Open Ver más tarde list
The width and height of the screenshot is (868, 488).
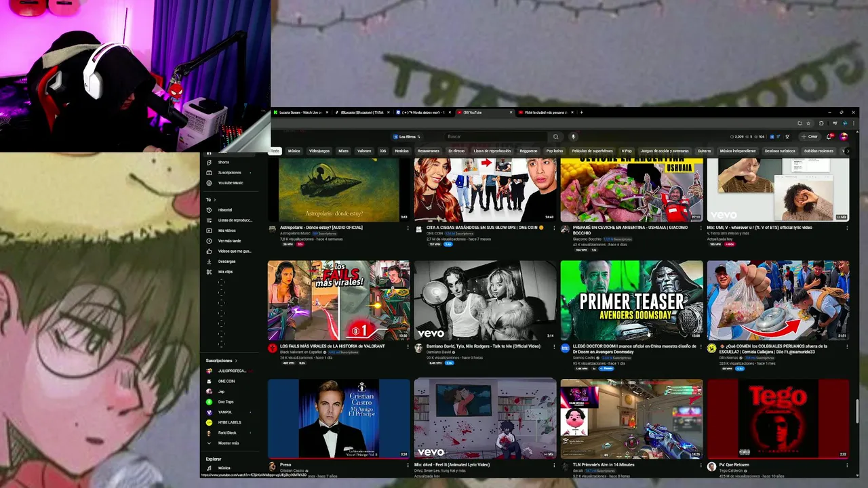[229, 241]
